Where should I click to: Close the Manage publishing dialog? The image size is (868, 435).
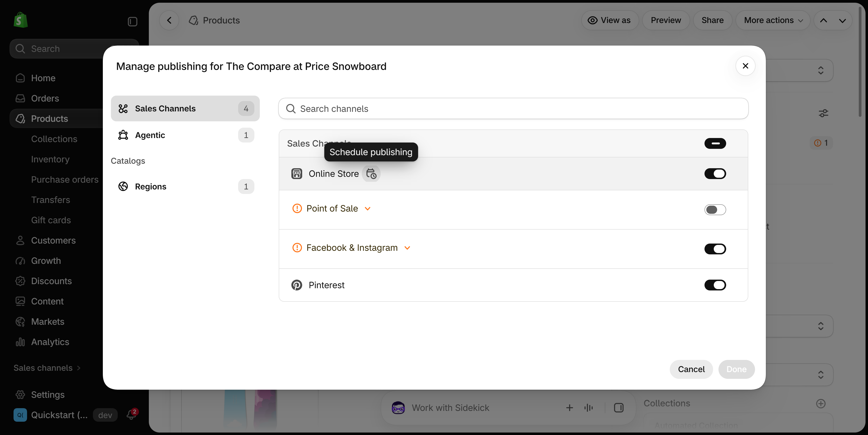tap(745, 66)
